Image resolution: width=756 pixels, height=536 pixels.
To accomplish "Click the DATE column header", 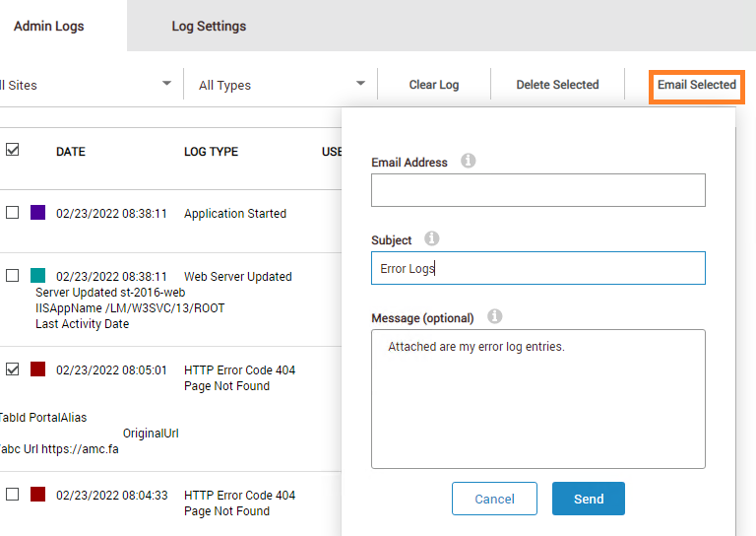I will [x=71, y=152].
